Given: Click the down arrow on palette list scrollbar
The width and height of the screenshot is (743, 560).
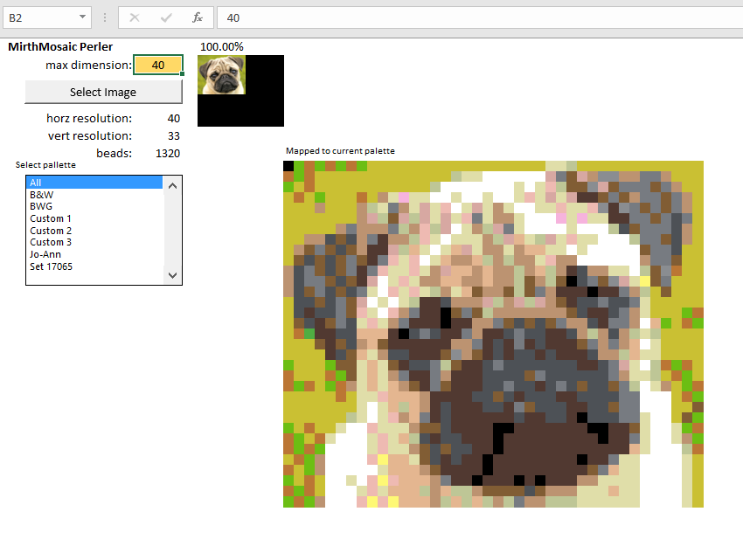Looking at the screenshot, I should click(x=172, y=275).
